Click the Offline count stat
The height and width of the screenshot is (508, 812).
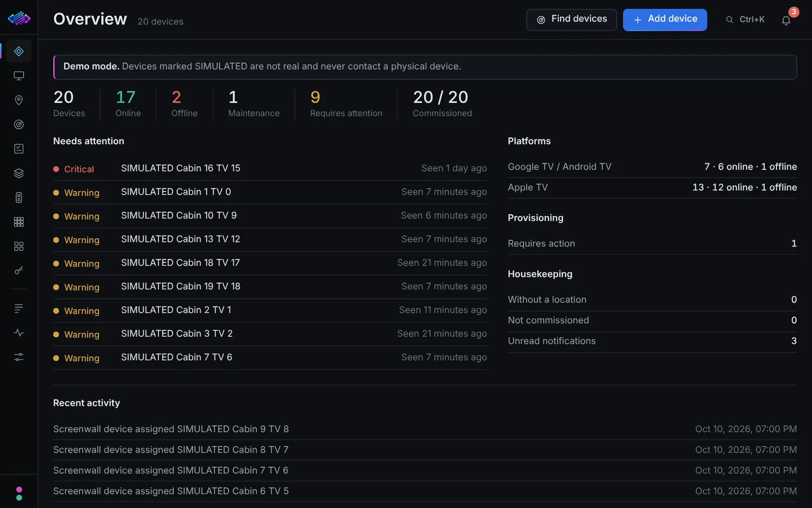184,104
